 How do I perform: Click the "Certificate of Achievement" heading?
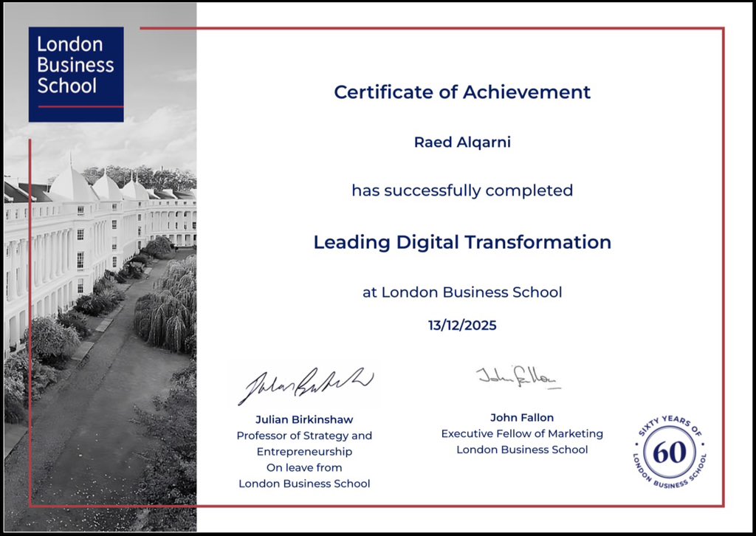[x=462, y=92]
